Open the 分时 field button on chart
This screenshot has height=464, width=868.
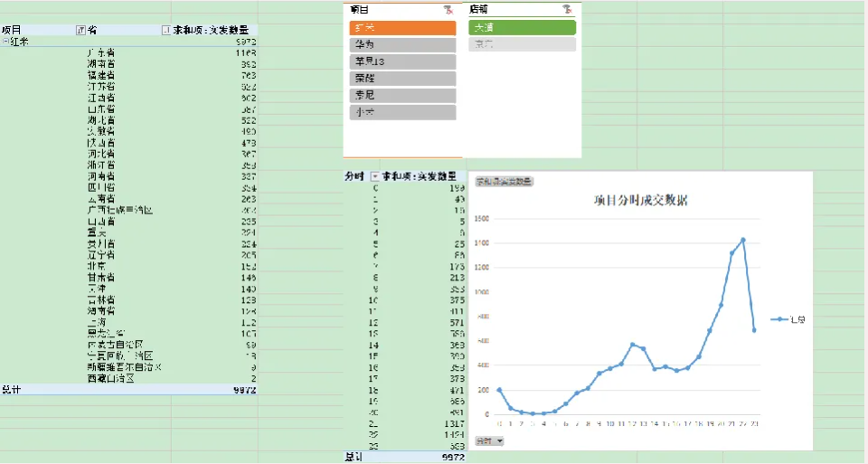[489, 440]
